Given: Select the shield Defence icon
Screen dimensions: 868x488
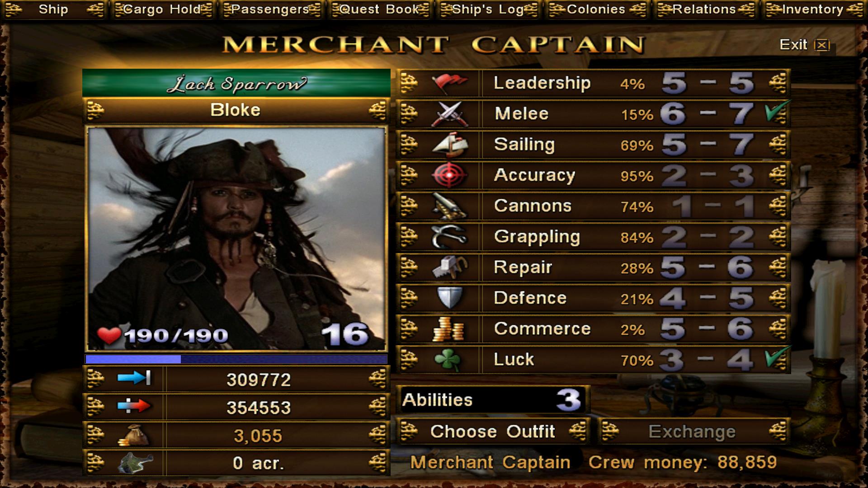Looking at the screenshot, I should [449, 298].
